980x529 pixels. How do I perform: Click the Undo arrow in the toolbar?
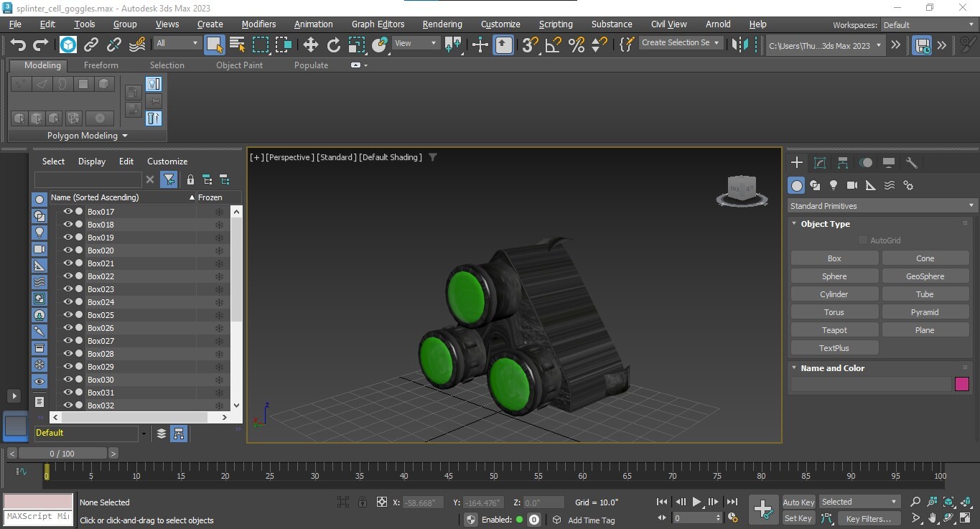pos(18,45)
